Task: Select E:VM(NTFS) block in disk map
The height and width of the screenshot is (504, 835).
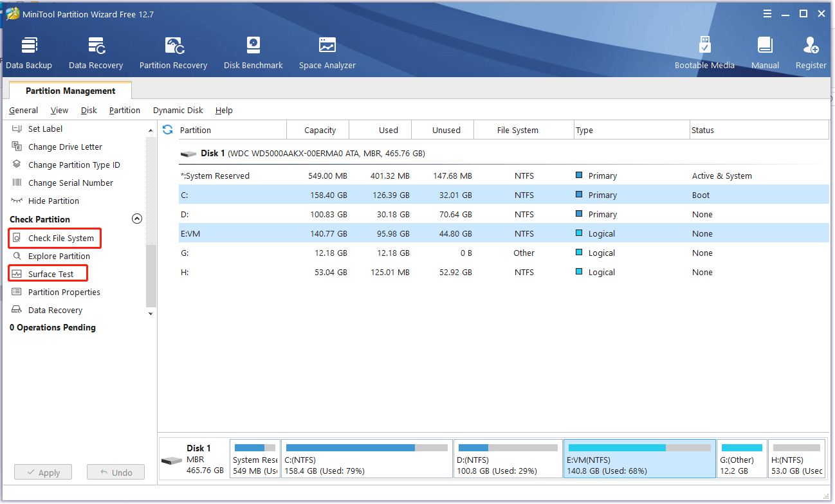Action: [x=639, y=459]
